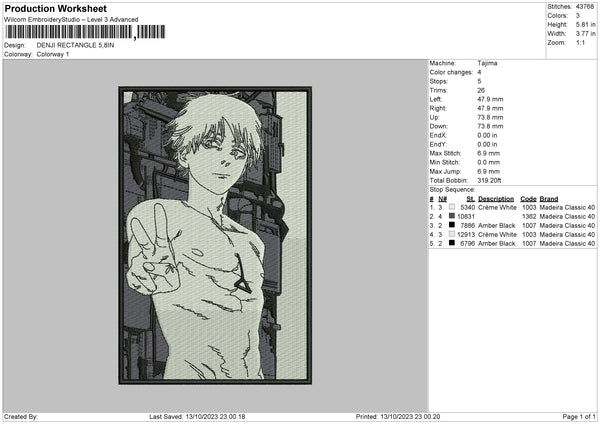Click the 'Max Stitch:' label
The width and height of the screenshot is (600, 424).
click(x=445, y=153)
